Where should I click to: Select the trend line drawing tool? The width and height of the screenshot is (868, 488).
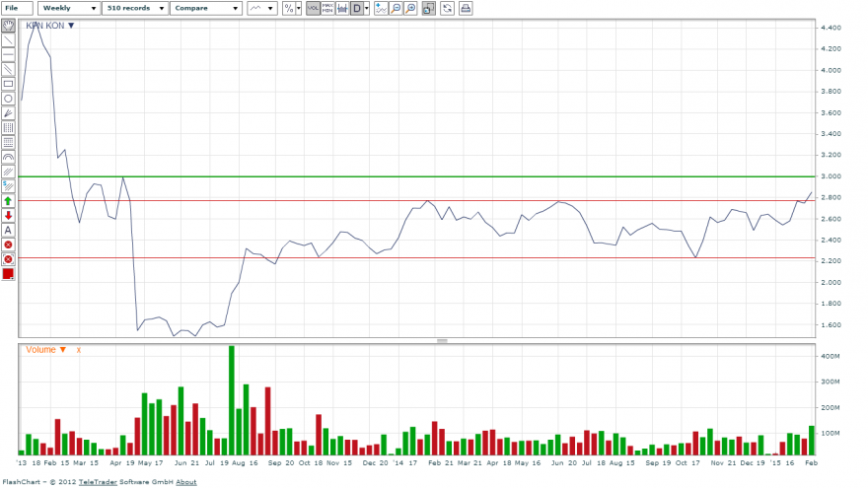[8, 40]
